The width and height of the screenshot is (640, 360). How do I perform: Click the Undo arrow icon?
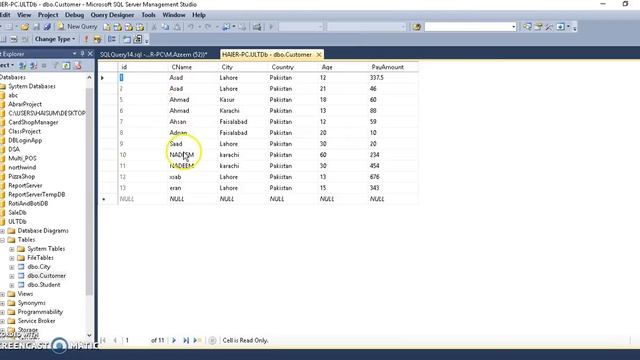pos(190,27)
